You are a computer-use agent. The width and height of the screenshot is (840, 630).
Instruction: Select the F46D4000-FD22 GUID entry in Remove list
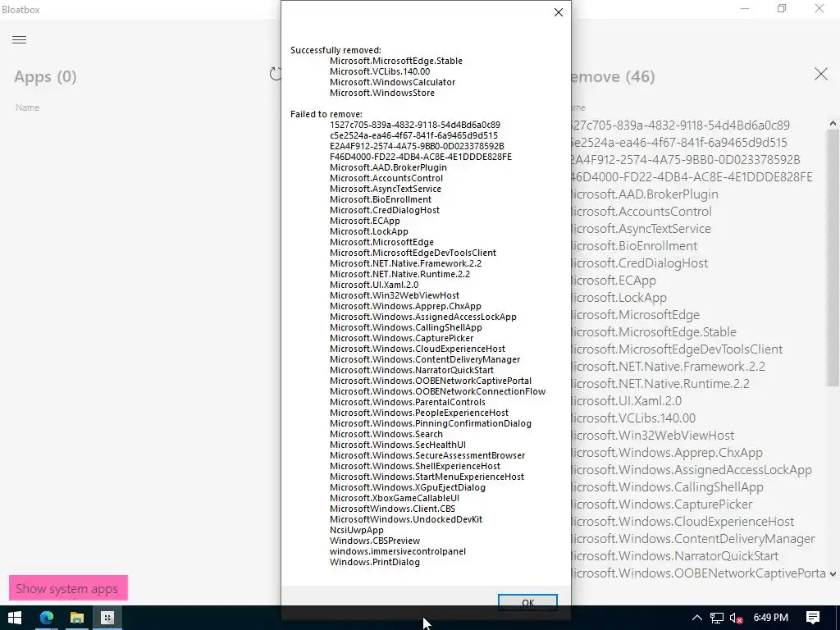tap(692, 177)
